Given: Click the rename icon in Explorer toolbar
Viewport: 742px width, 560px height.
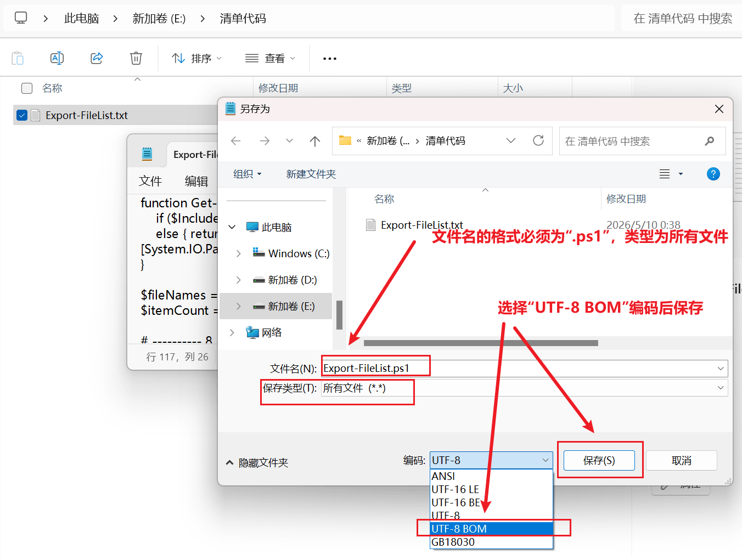Looking at the screenshot, I should [57, 58].
